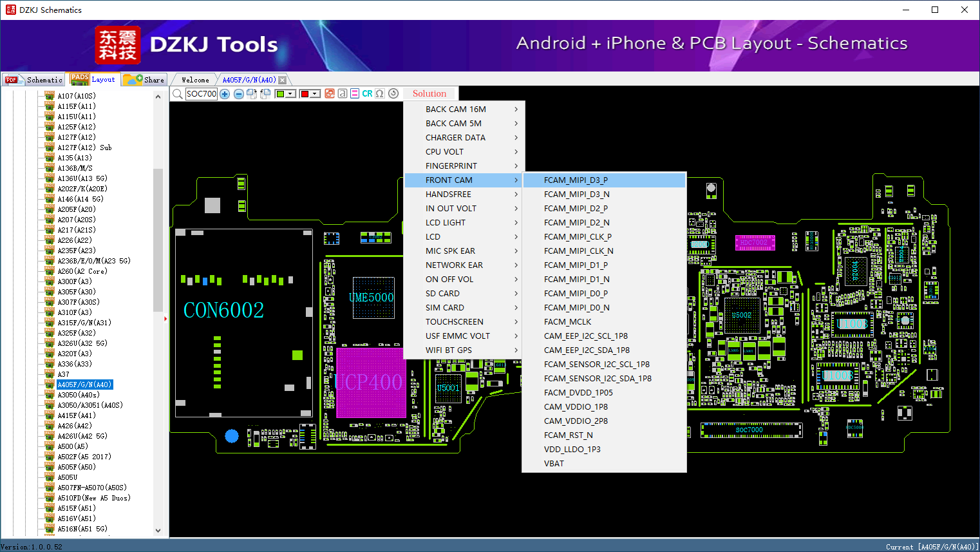Click the PADS icon beside A107(A10S)
Viewport: 980px width, 552px height.
click(x=50, y=96)
